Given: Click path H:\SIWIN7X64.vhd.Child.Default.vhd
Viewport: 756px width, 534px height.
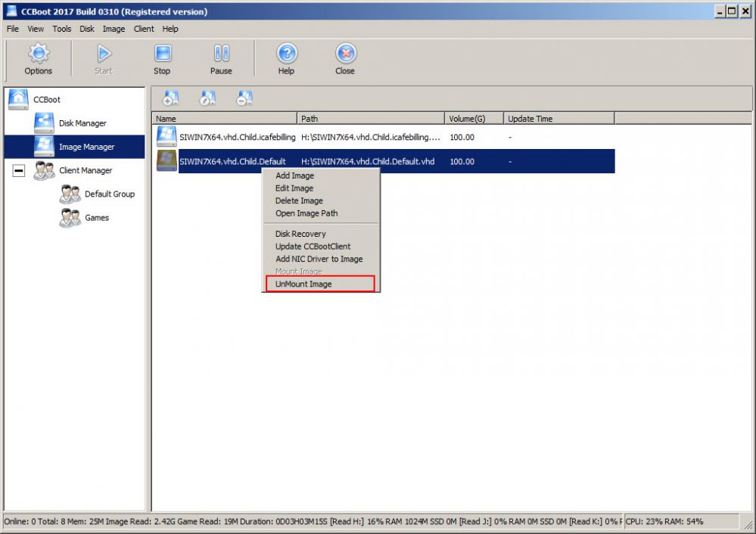Looking at the screenshot, I should [x=368, y=161].
